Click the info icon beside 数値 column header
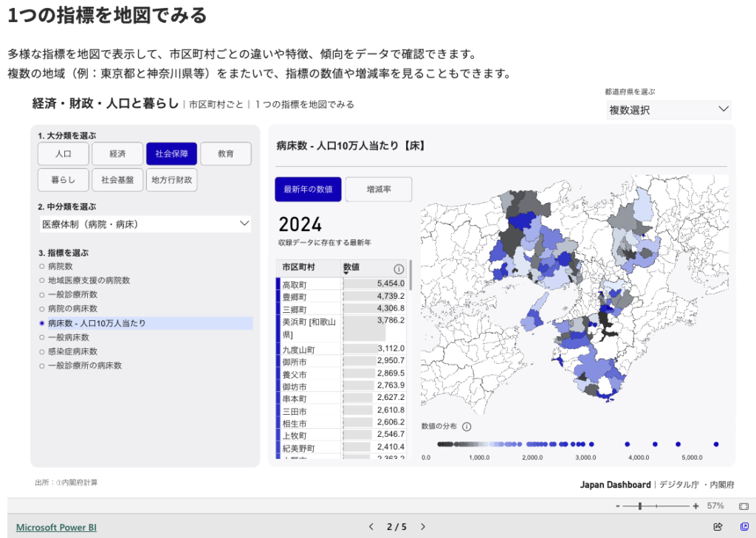Image resolution: width=756 pixels, height=538 pixels. (399, 269)
